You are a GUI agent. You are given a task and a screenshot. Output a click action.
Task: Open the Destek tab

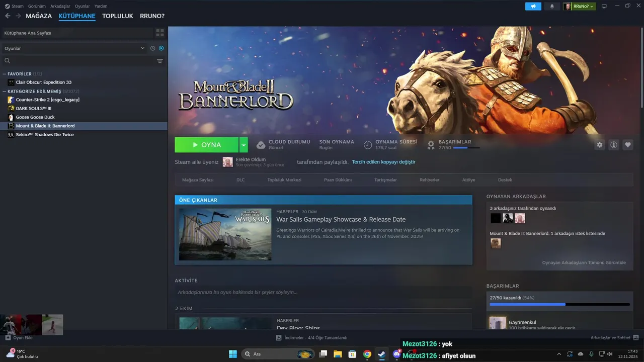[505, 180]
